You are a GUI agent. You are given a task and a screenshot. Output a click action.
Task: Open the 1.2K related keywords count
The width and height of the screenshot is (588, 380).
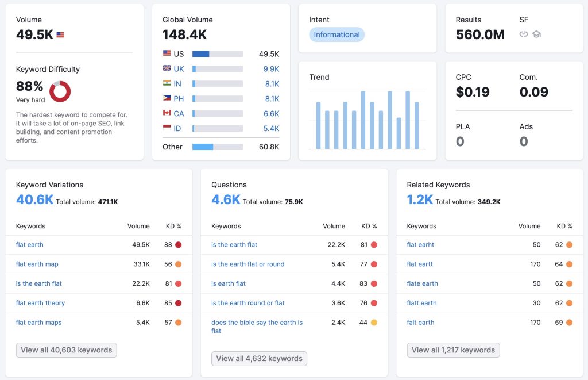pos(420,199)
